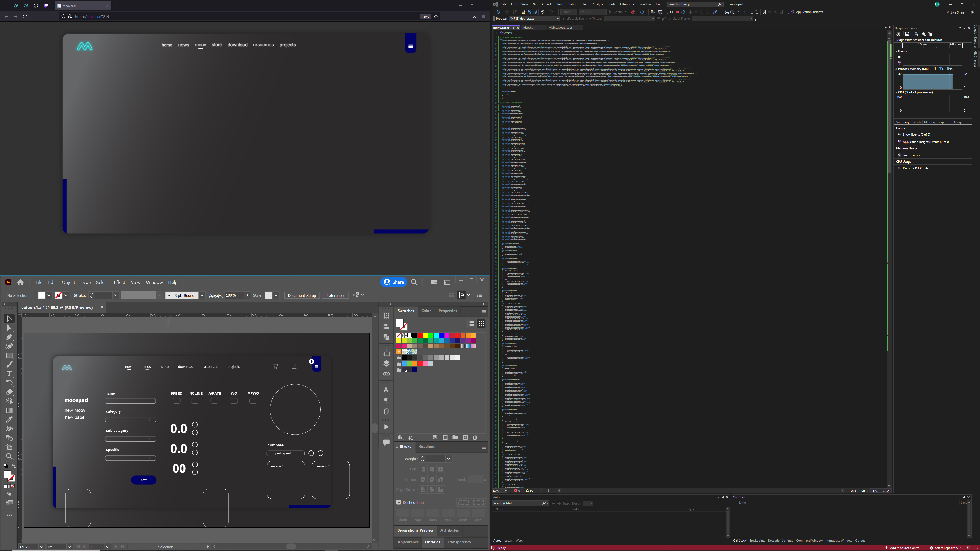Select the Eyedropper tool
This screenshot has width=980, height=551.
[x=9, y=419]
